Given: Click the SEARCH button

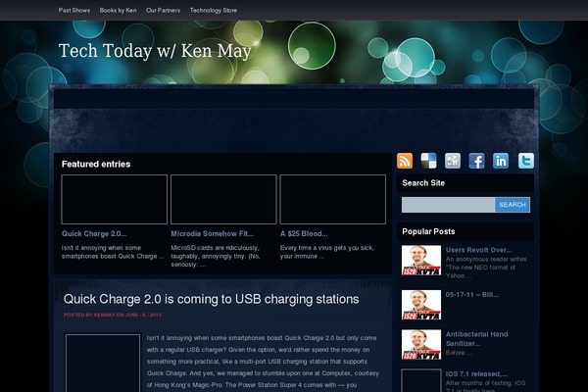Looking at the screenshot, I should [513, 205].
